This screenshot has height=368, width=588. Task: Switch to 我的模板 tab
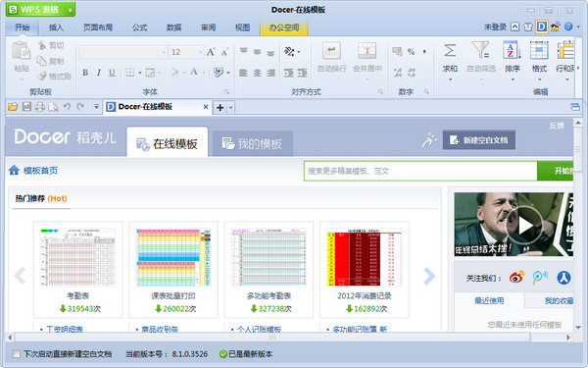(253, 143)
